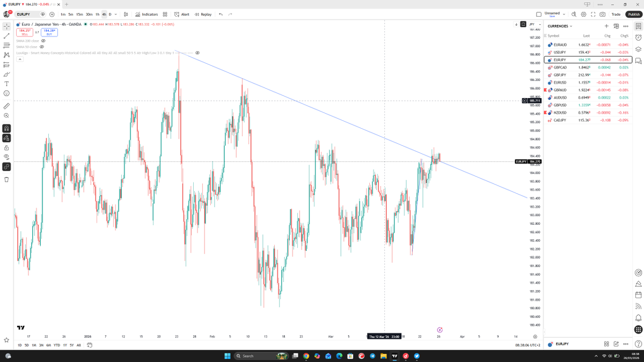644x362 pixels.
Task: Open the indicator templates grid icon
Action: click(x=165, y=14)
